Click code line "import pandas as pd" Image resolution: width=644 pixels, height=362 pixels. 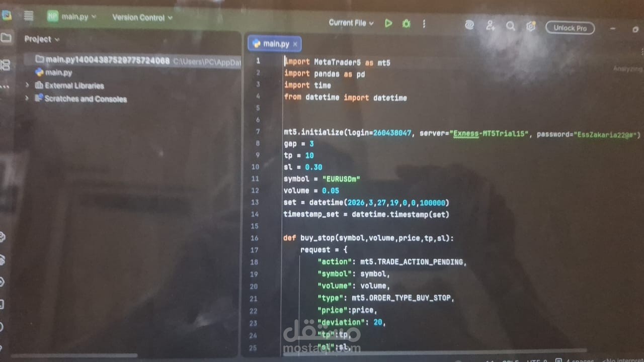pyautogui.click(x=325, y=74)
